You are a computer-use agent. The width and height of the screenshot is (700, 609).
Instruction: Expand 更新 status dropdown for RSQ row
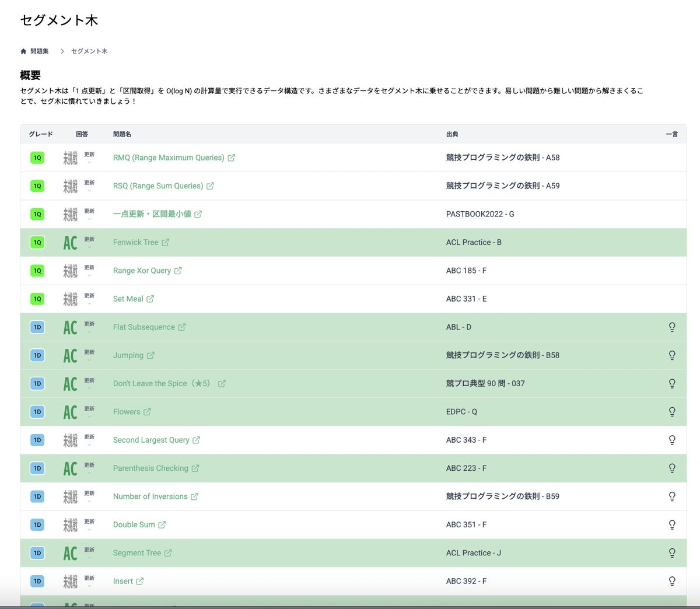[x=89, y=186]
